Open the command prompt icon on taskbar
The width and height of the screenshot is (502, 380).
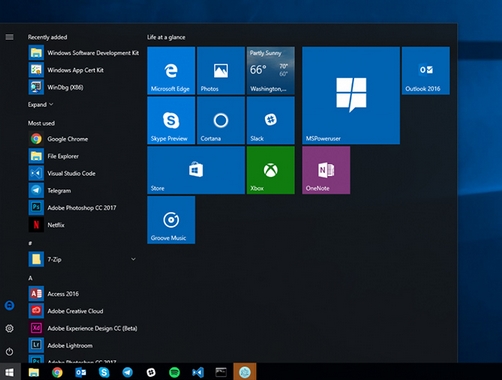point(221,372)
